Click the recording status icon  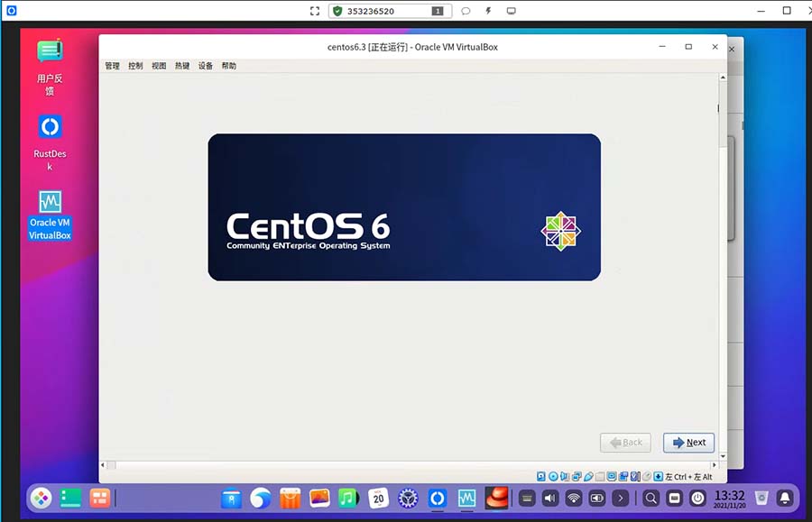tap(623, 477)
